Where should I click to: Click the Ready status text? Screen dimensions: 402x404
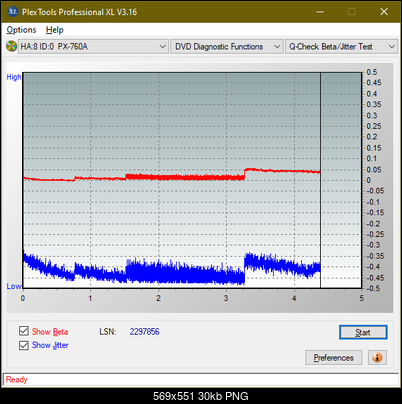(16, 380)
